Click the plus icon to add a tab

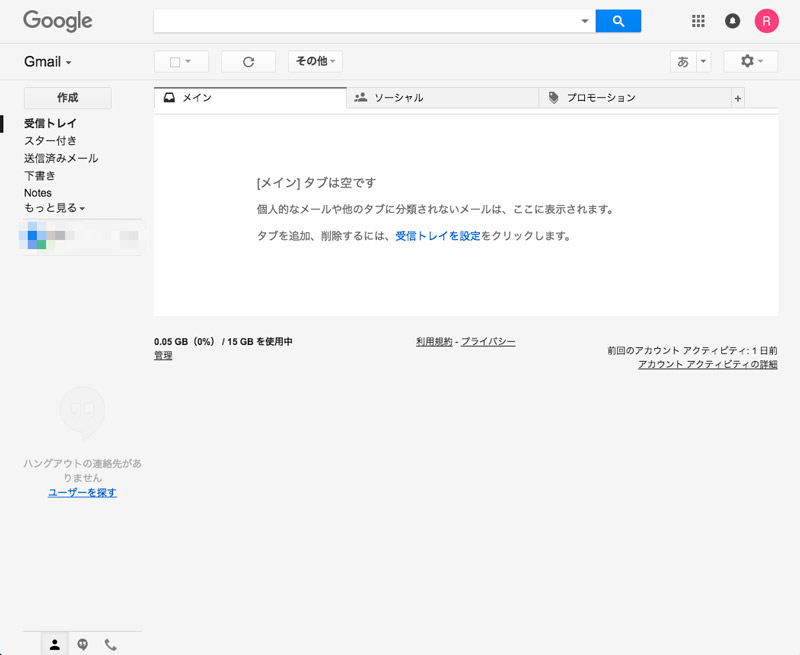(x=738, y=97)
